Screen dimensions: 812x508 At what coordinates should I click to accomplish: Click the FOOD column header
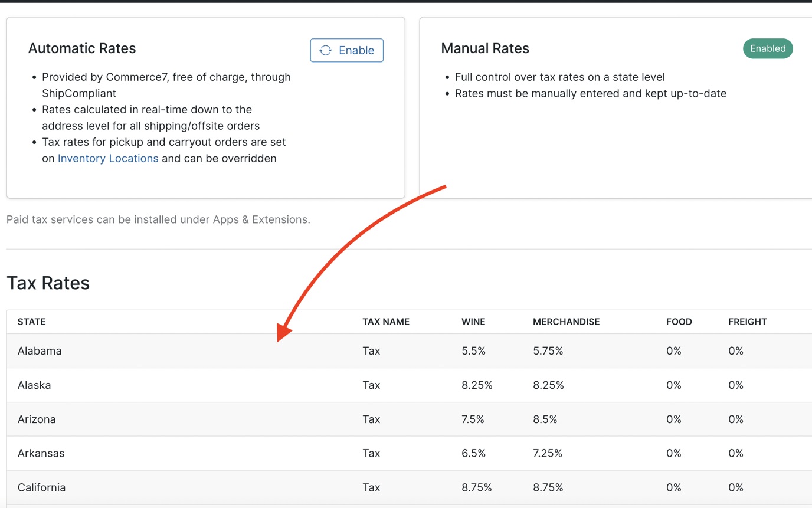pos(679,322)
